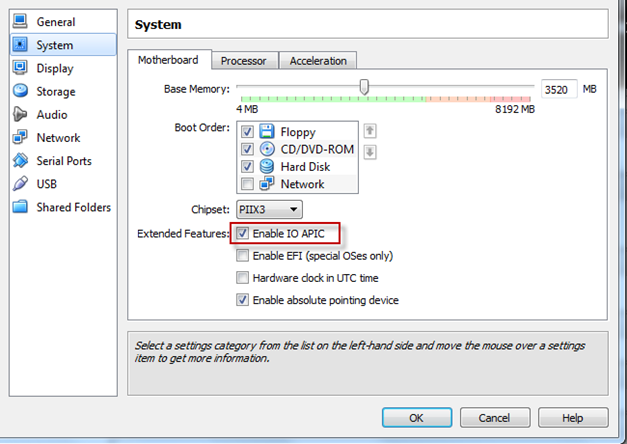627x444 pixels.
Task: Disable the Enable IO APIC checkbox
Action: point(242,233)
